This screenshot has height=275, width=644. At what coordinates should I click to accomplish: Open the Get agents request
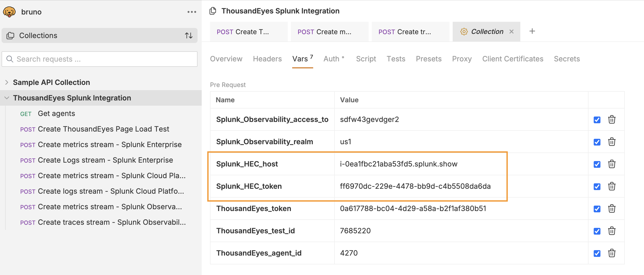(x=56, y=114)
